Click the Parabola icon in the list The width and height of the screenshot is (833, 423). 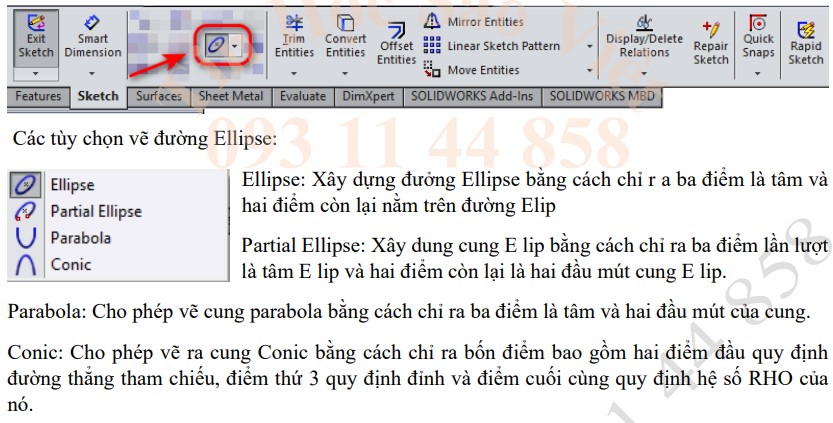(25, 238)
